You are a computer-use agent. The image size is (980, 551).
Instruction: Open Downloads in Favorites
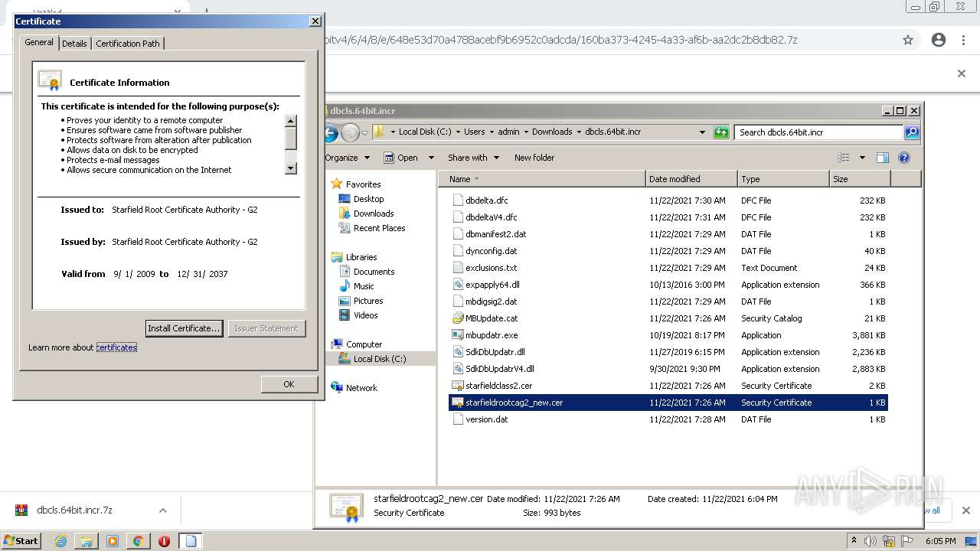[x=373, y=214]
